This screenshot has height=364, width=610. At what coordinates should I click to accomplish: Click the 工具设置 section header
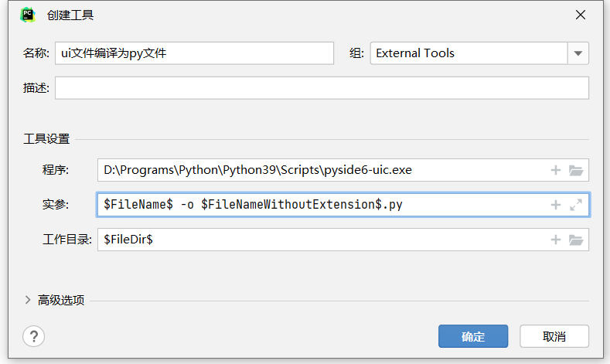click(46, 139)
